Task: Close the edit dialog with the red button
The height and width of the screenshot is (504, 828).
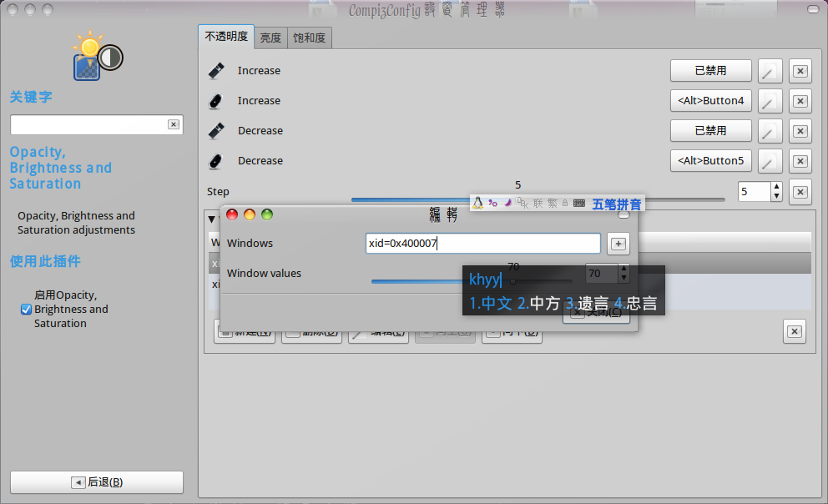Action: [x=232, y=214]
